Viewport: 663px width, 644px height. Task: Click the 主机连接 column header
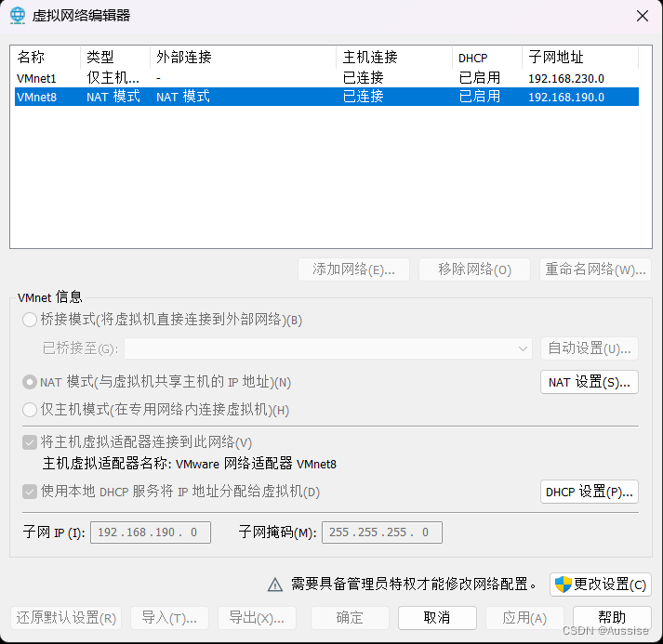pos(394,57)
